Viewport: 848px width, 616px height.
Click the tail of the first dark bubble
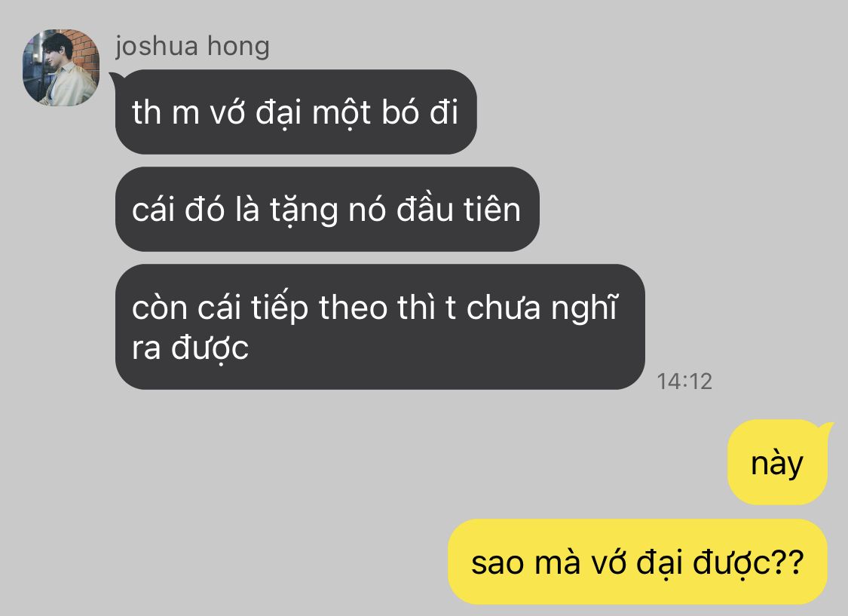(115, 79)
